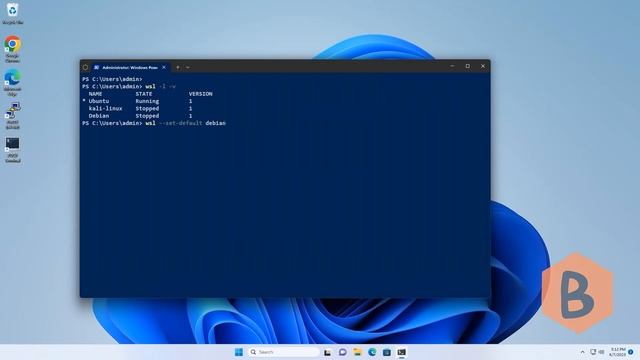Screen dimensions: 640x360
Task: Open the taskbar clock and date
Action: coord(618,352)
